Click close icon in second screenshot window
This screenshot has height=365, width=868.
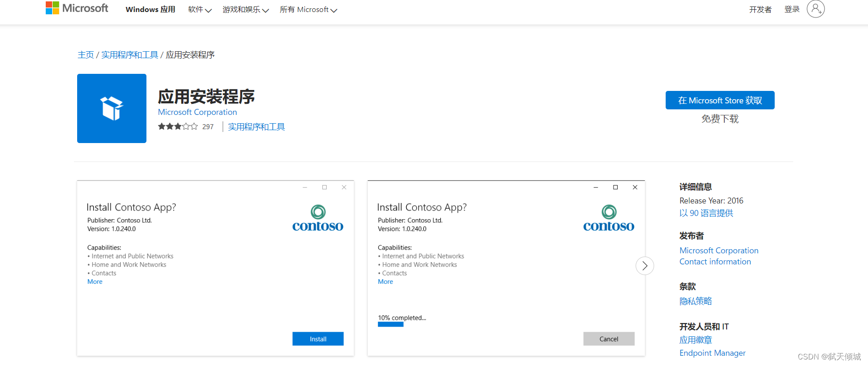635,187
